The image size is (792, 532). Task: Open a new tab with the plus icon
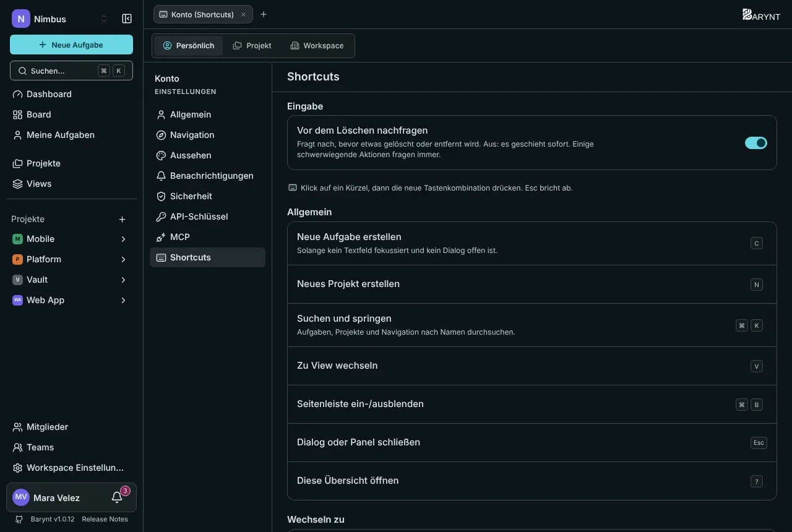pos(264,14)
